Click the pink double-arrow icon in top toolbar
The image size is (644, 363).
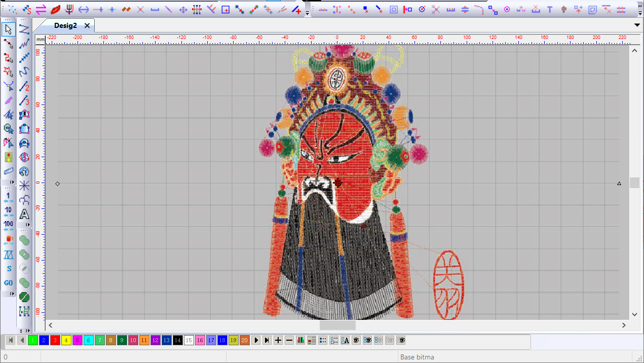click(41, 9)
